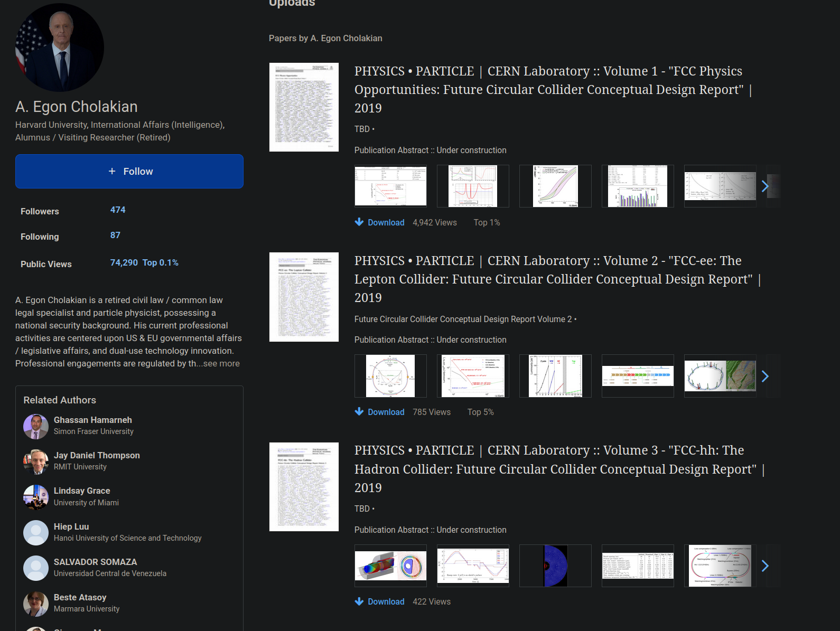Open the Followers count 474
840x631 pixels.
click(118, 210)
